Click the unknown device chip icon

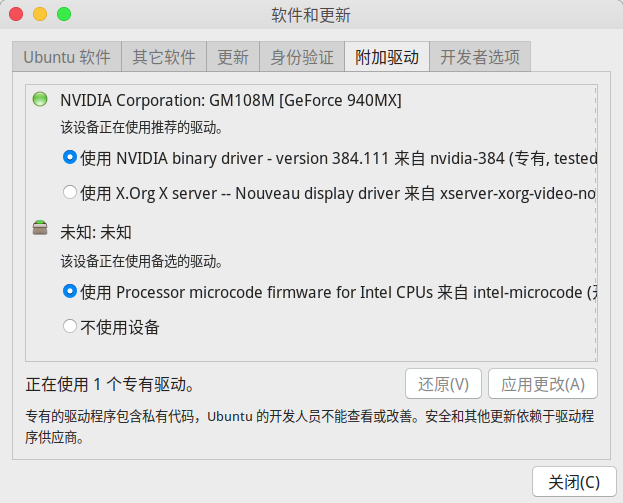[x=40, y=229]
